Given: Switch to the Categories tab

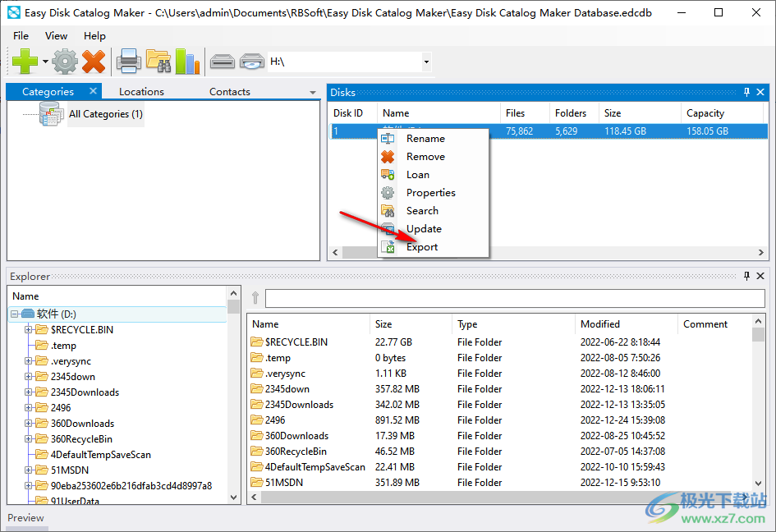Looking at the screenshot, I should (x=48, y=92).
